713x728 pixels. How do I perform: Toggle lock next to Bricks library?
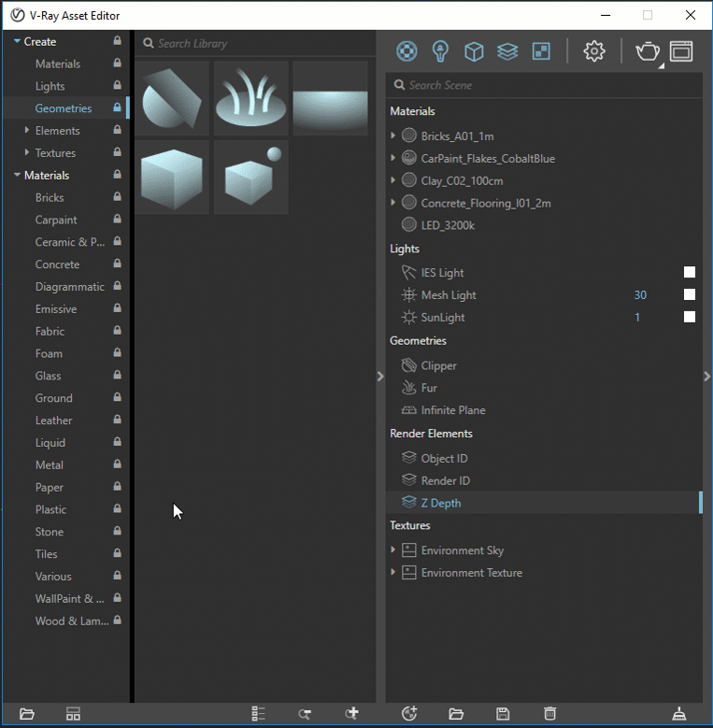pos(118,197)
